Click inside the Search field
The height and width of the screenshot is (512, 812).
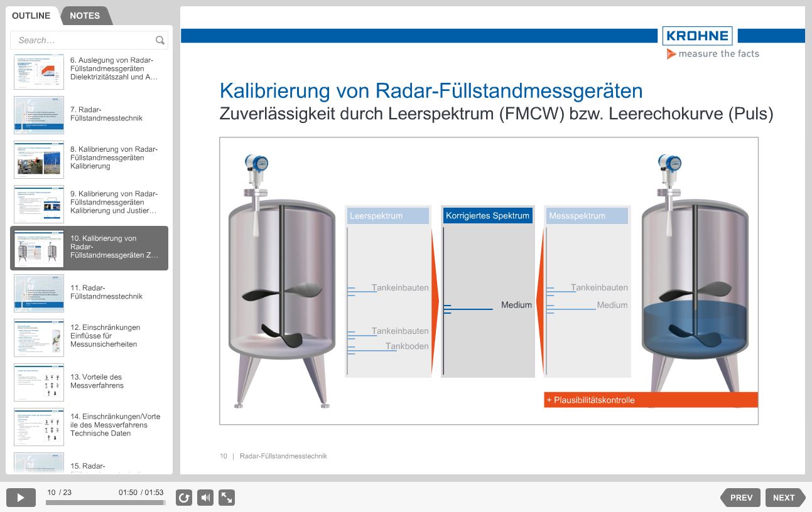(x=82, y=40)
